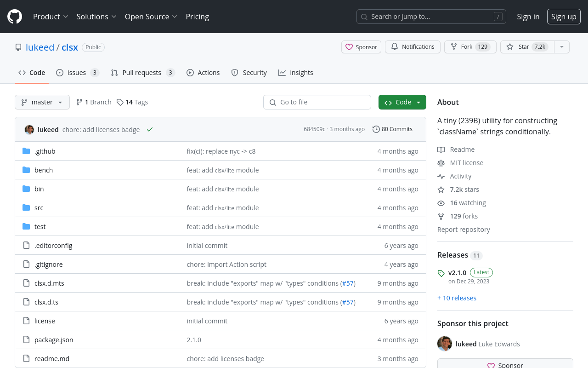588x368 pixels.
Task: Open the bin folder
Action: [39, 189]
